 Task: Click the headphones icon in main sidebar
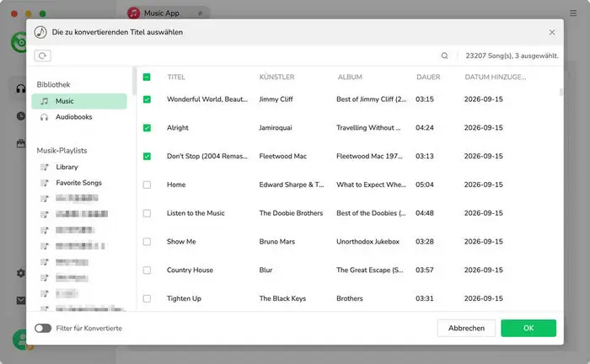[21, 88]
